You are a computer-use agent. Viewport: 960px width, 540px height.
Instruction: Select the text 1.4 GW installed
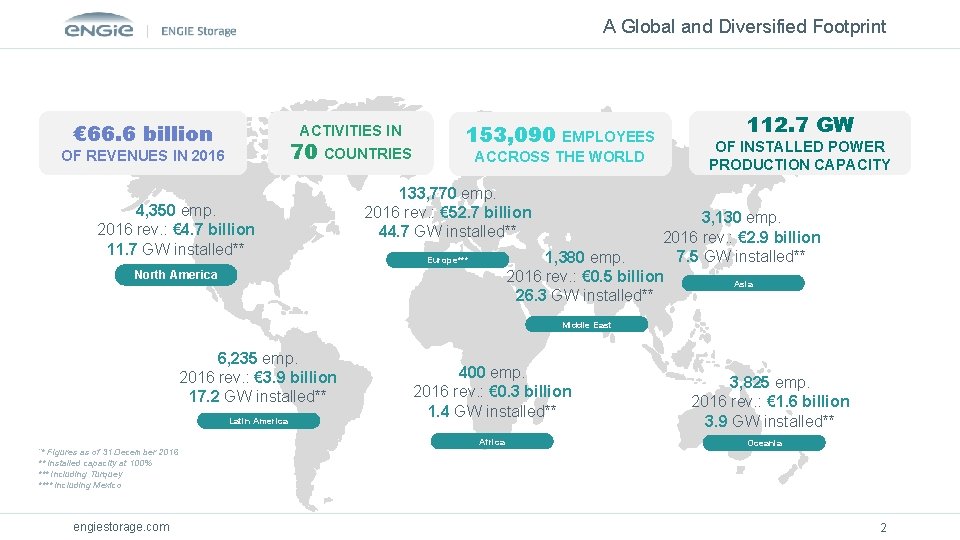[492, 411]
